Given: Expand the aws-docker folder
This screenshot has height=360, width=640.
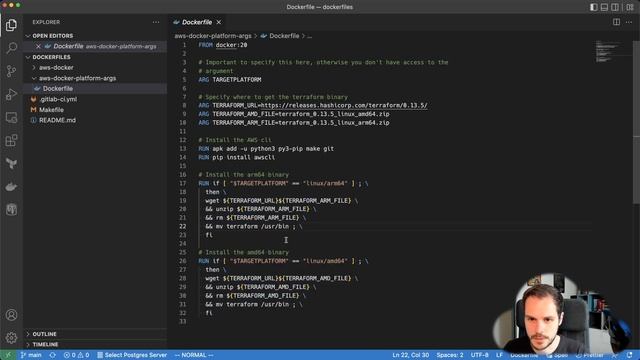Looking at the screenshot, I should [x=56, y=67].
